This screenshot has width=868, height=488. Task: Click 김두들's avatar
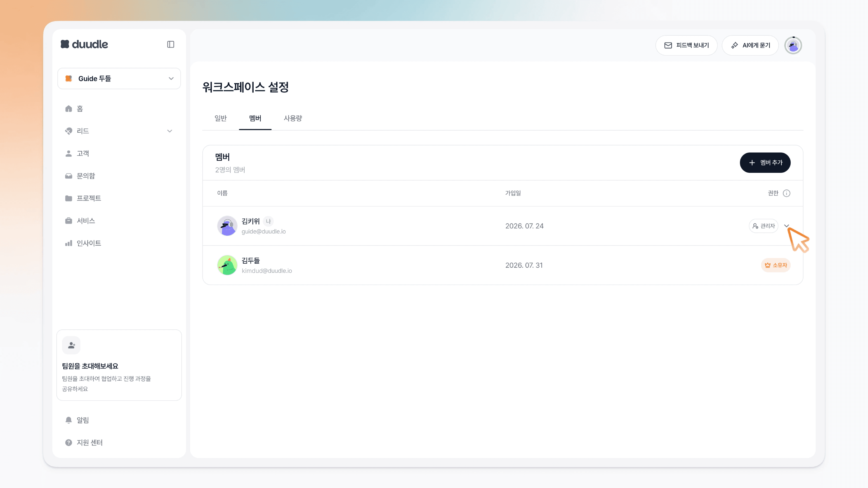tap(227, 265)
